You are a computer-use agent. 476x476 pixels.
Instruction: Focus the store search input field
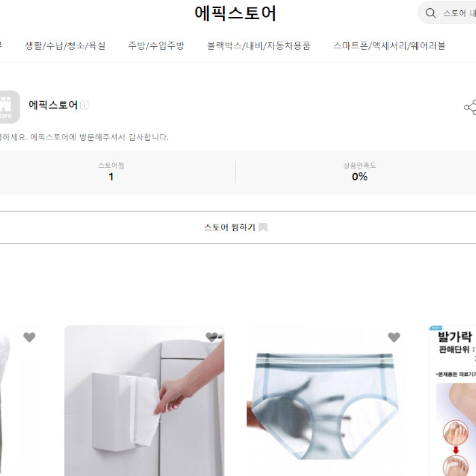point(459,13)
